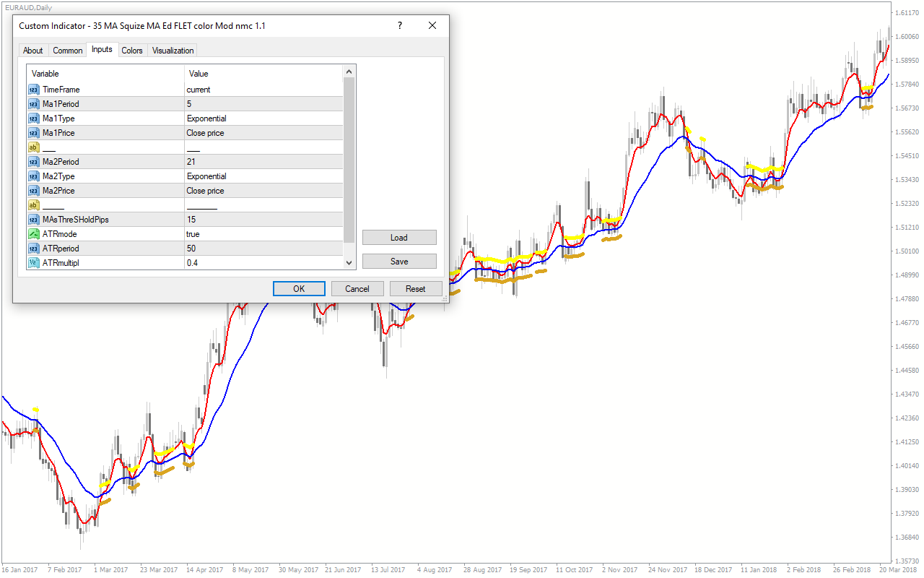The image size is (924, 578).
Task: Click the ATRmode boolean type icon
Action: tap(34, 234)
